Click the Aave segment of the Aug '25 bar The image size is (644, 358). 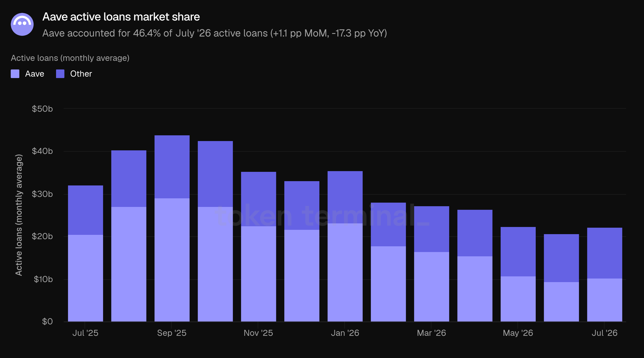[x=129, y=264]
